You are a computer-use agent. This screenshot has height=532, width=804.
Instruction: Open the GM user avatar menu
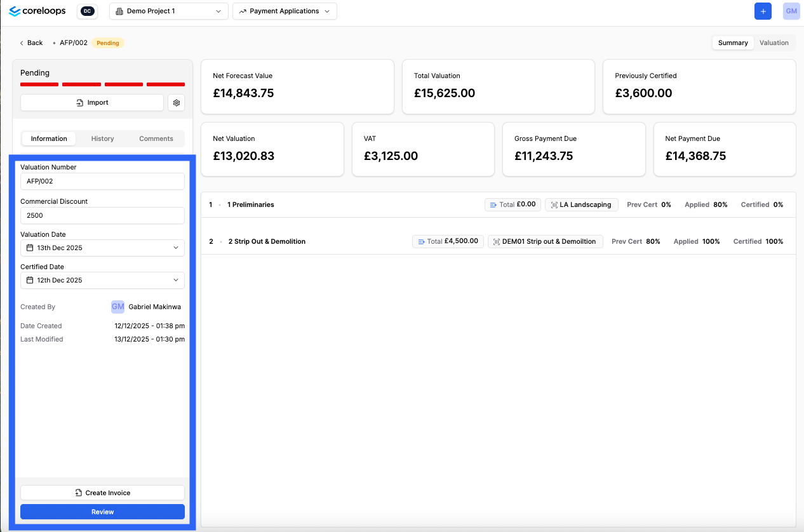(791, 11)
